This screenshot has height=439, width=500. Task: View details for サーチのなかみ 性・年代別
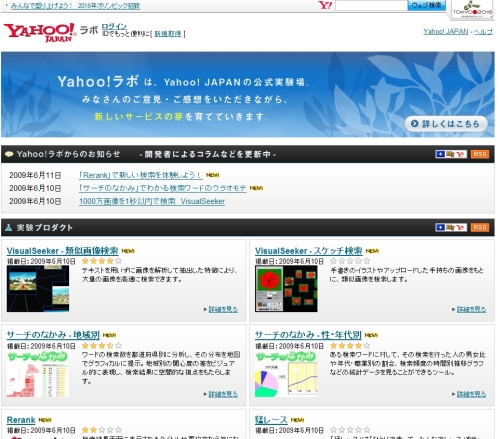click(471, 394)
